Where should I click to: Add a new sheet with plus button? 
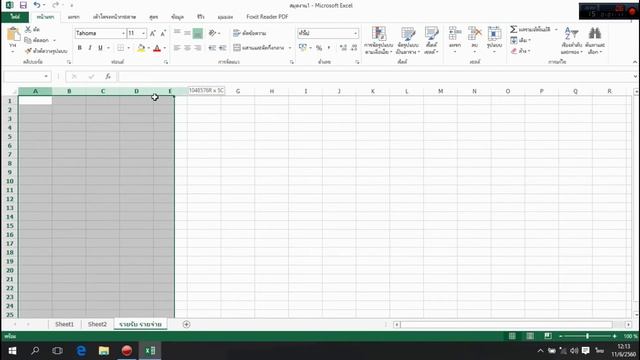click(187, 324)
